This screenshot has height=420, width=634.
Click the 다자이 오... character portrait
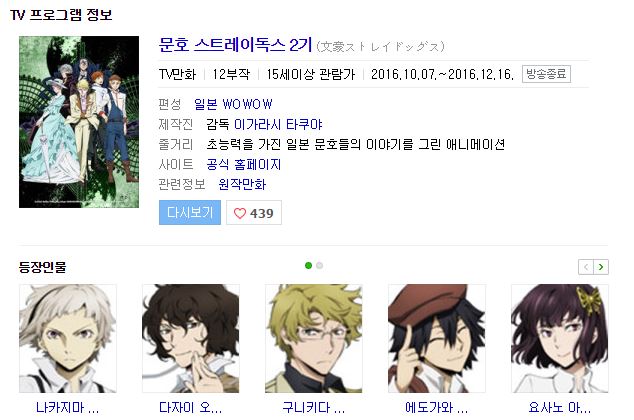pyautogui.click(x=190, y=338)
